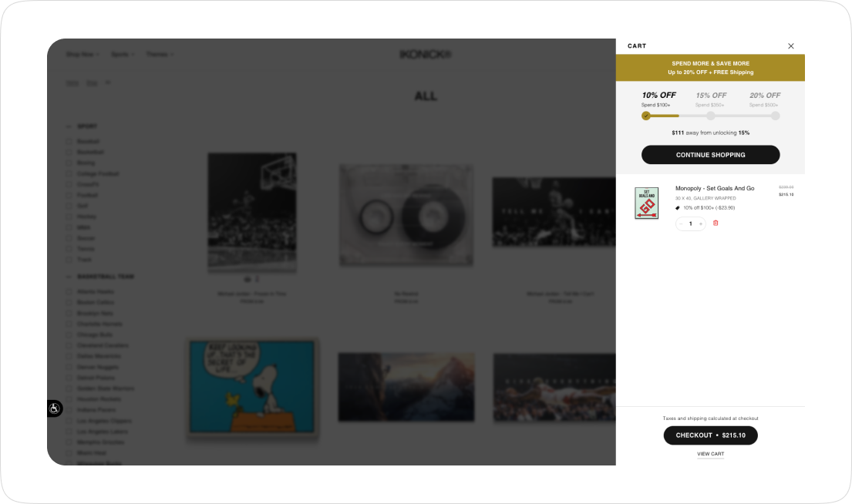The image size is (852, 504).
Task: Select the Snoopy artwork thumbnail
Action: pyautogui.click(x=252, y=387)
